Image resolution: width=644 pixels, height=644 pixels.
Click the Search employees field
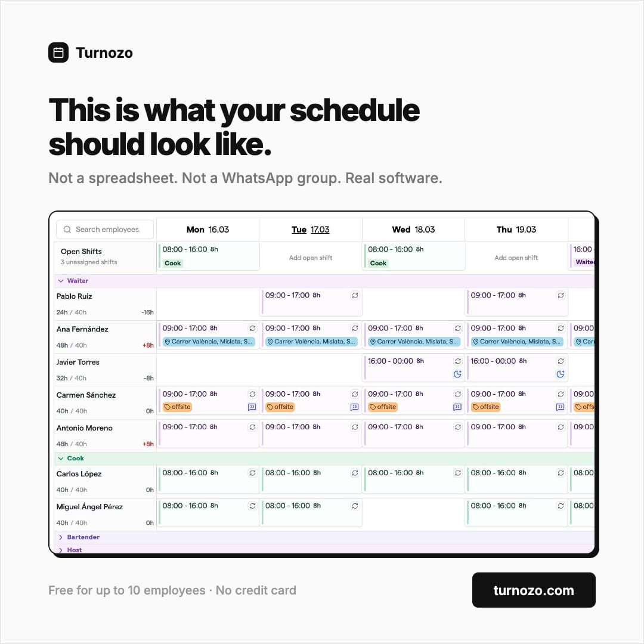[x=105, y=230]
